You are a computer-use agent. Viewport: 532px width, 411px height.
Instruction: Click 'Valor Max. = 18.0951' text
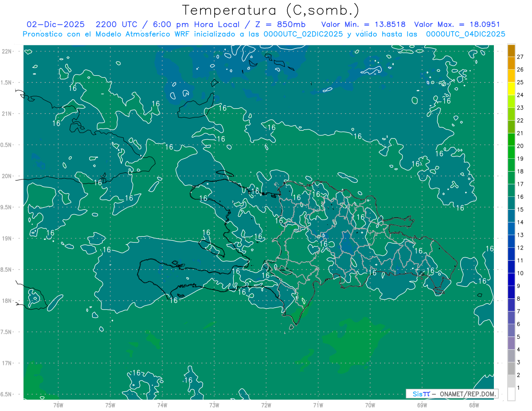(x=457, y=24)
